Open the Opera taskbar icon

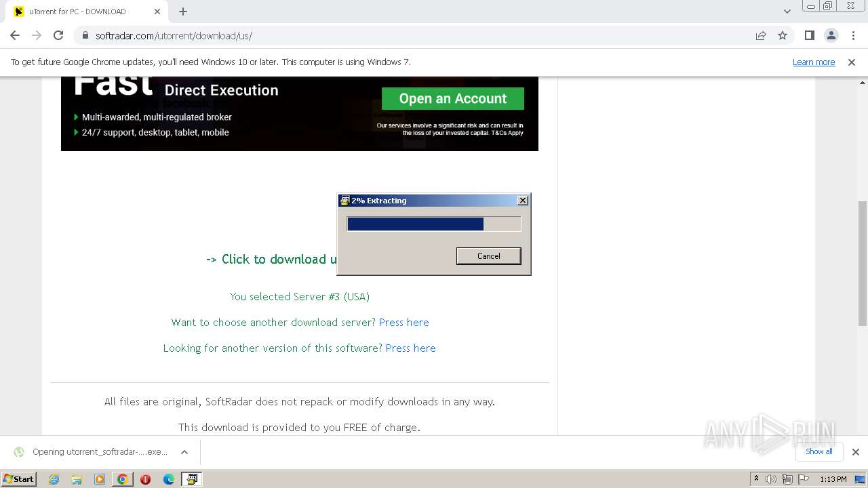[x=145, y=479]
